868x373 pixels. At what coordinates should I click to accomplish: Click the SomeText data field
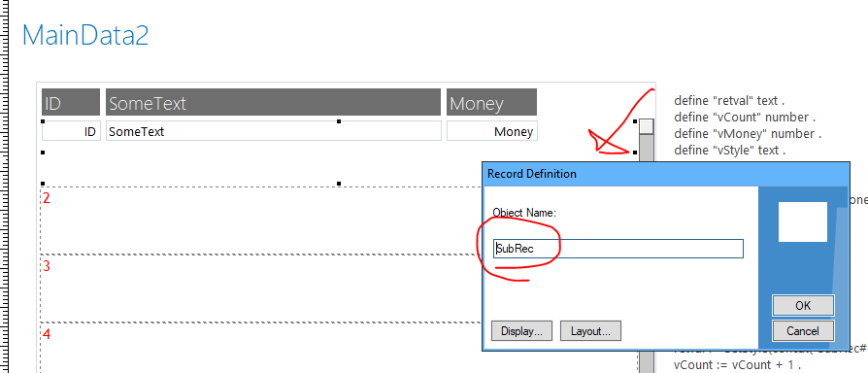coord(274,131)
